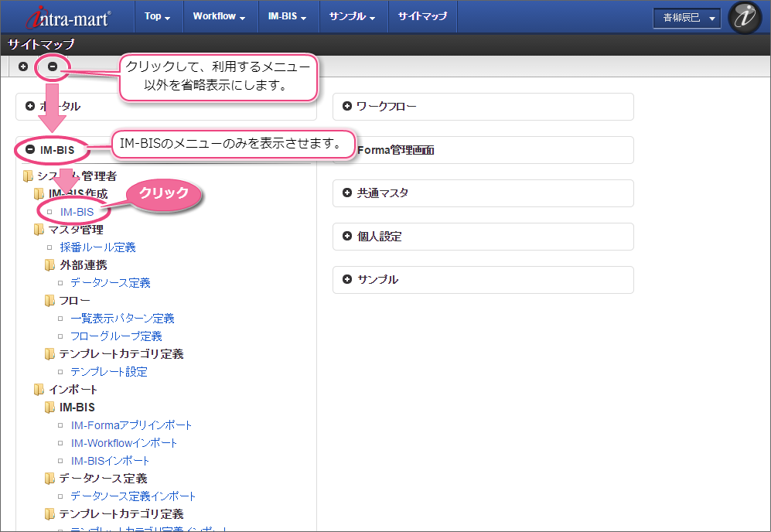The image size is (771, 532).
Task: Click the collapse-all minus icon in the toolbar
Action: tap(53, 66)
